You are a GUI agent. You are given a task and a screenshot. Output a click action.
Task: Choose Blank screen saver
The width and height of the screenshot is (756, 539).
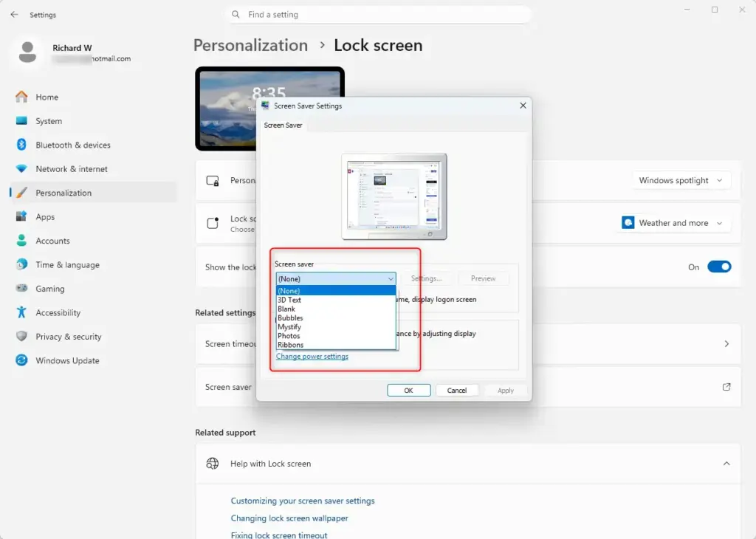click(336, 309)
